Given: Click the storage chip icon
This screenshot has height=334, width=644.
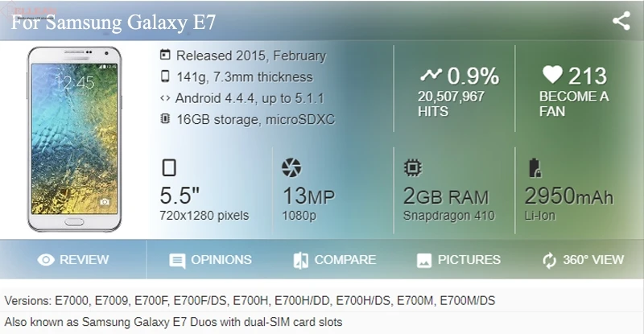Looking at the screenshot, I should (165, 119).
